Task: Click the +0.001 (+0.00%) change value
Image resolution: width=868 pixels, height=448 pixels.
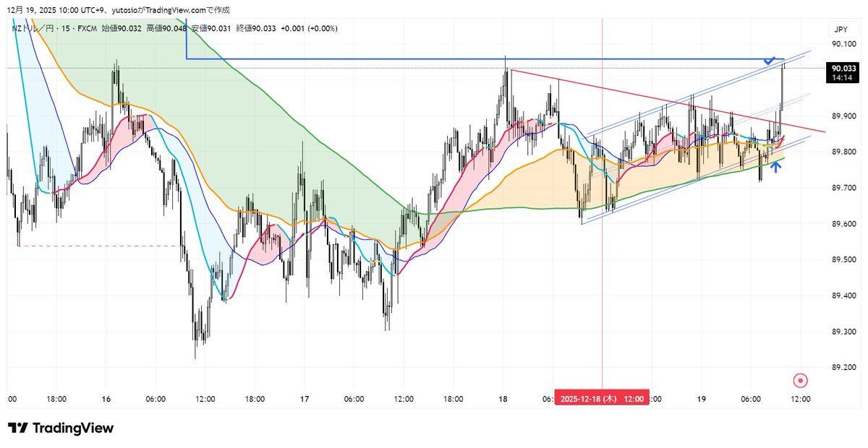Action: (310, 28)
